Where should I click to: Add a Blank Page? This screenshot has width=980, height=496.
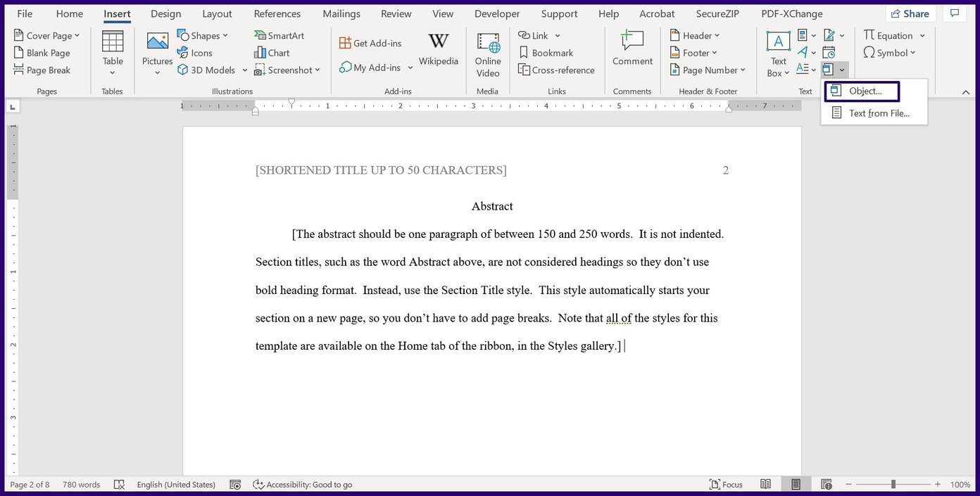(x=42, y=53)
